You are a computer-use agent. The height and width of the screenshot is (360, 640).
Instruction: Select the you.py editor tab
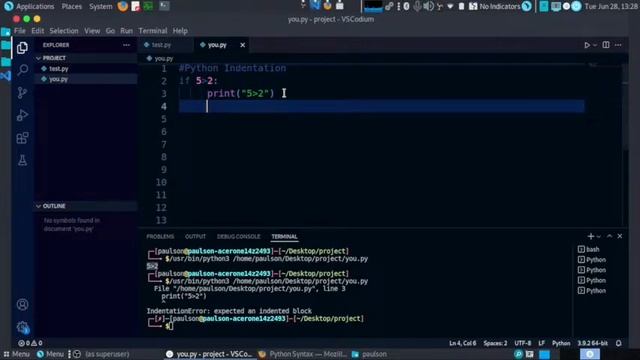(222, 45)
